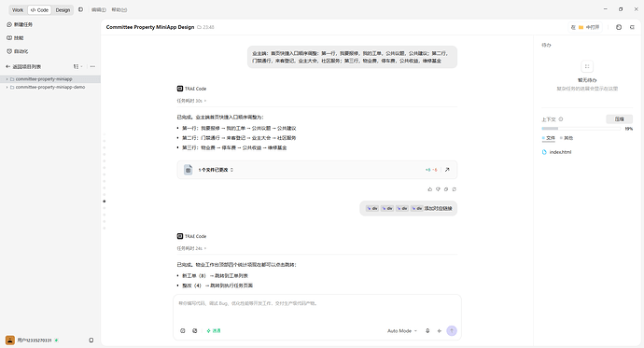Select the 文件 context tab
The image size is (644, 348).
tap(549, 138)
